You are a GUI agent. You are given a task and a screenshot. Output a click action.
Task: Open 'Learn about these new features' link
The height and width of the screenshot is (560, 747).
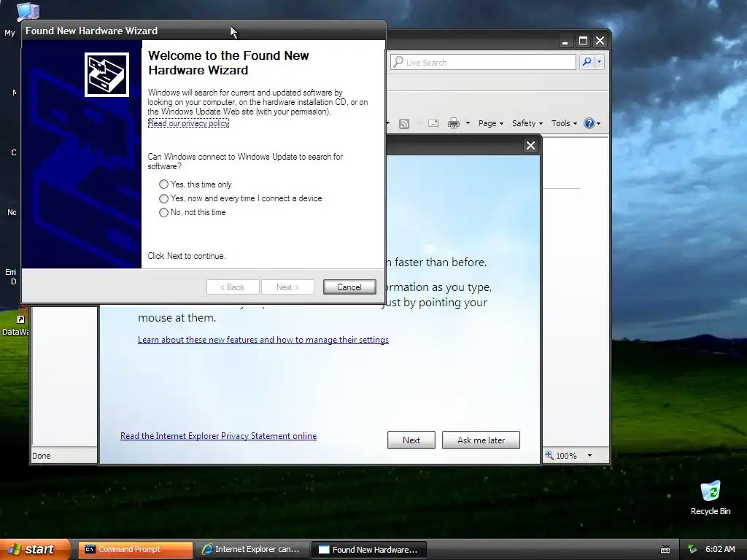tap(263, 340)
